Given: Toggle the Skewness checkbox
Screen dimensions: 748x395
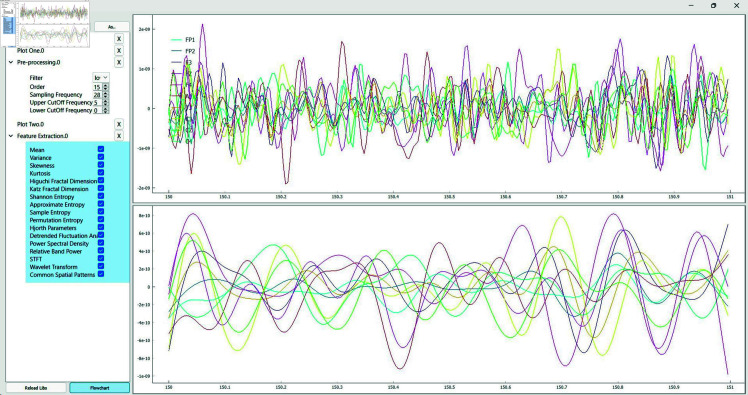Looking at the screenshot, I should point(101,165).
